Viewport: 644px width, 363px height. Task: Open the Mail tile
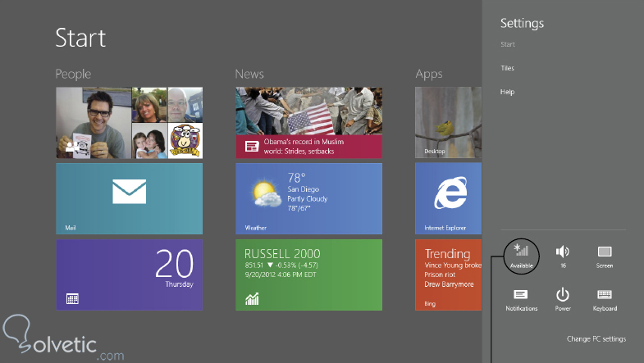point(130,198)
